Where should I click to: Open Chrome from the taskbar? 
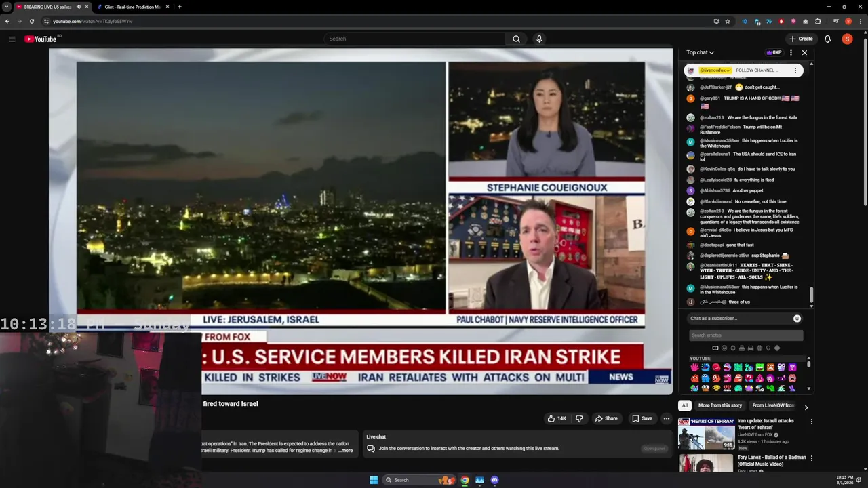pos(465,480)
